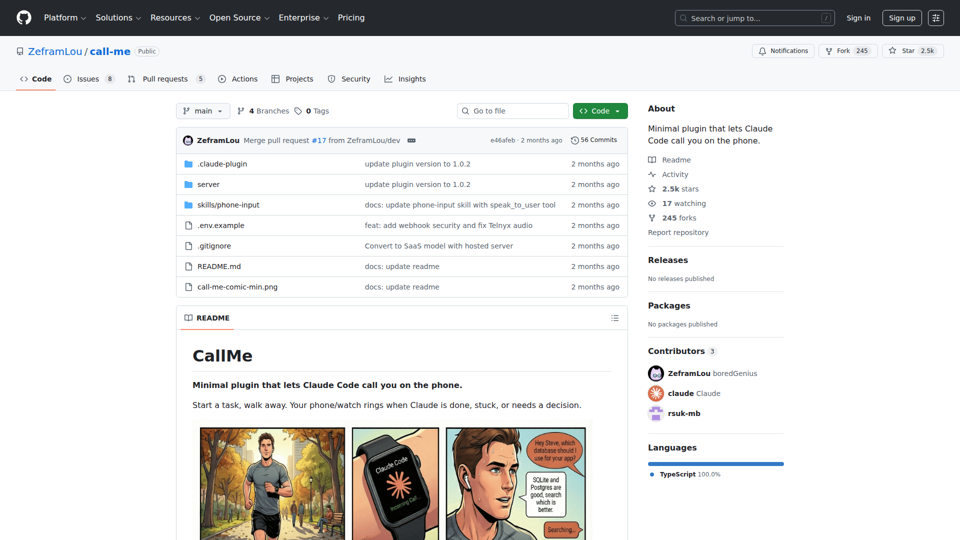This screenshot has height=540, width=960.
Task: Fork the call-me repository
Action: pos(848,51)
